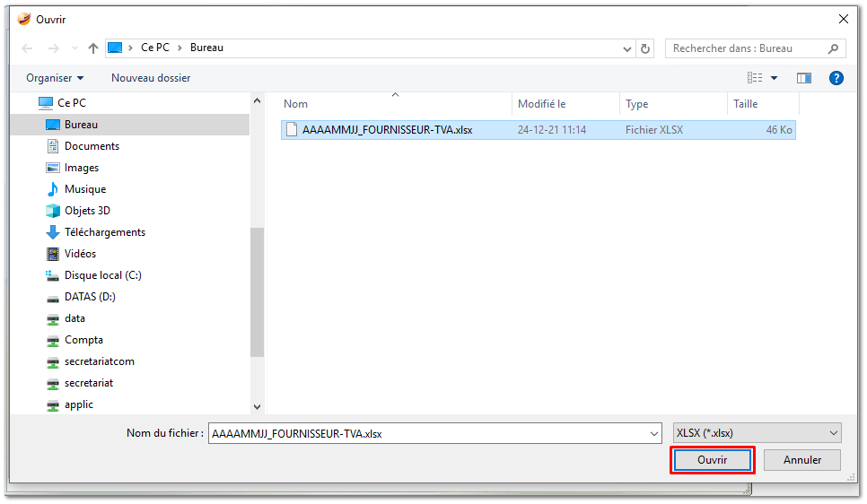The height and width of the screenshot is (504, 867).
Task: Open the applic network drive
Action: 78,404
